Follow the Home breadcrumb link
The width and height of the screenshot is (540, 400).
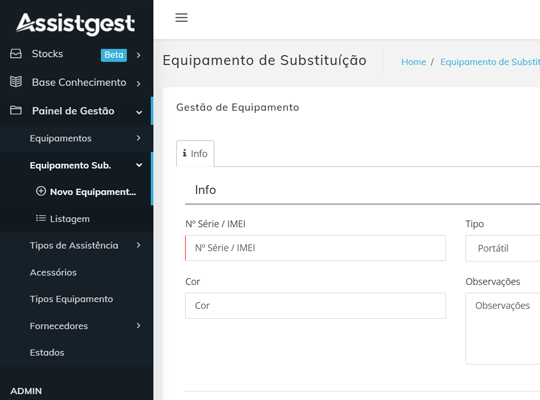click(414, 62)
